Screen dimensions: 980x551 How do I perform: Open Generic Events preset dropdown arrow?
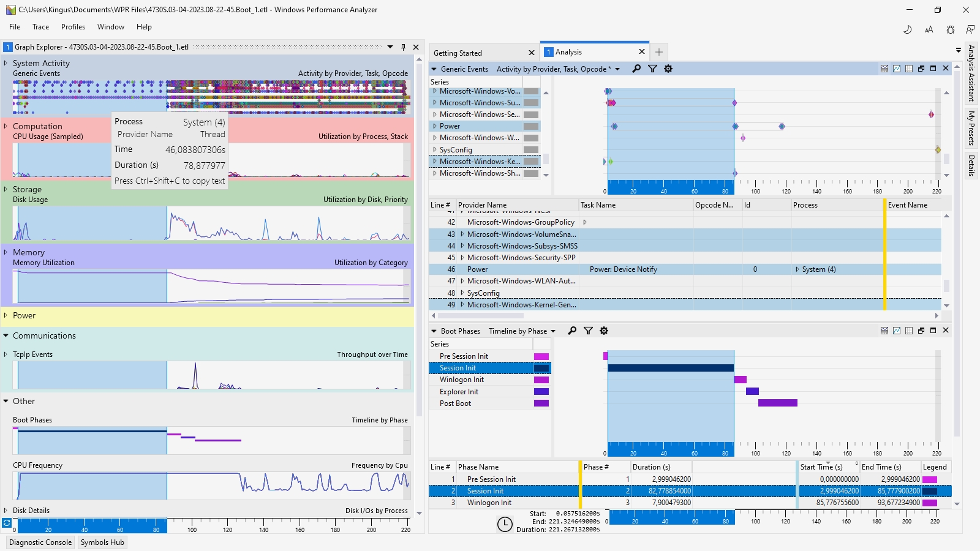pos(617,69)
